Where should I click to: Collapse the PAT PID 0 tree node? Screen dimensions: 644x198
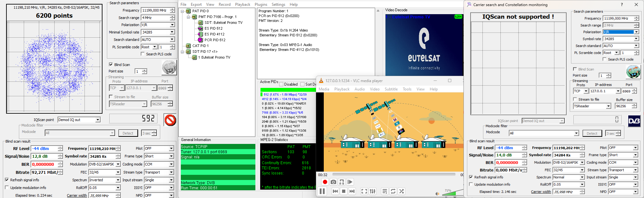182,11
